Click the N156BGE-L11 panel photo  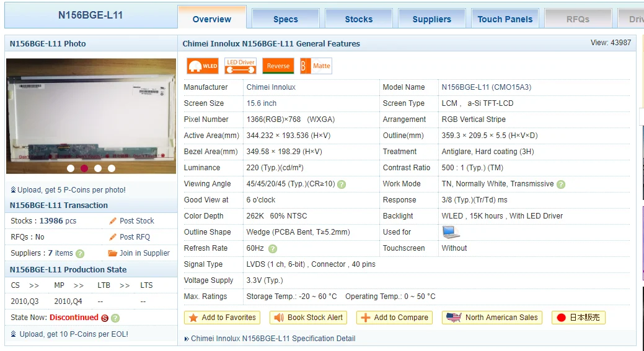[90, 116]
